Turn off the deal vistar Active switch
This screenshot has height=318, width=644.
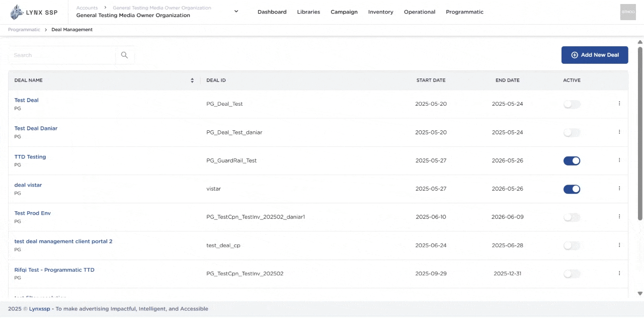pos(572,189)
